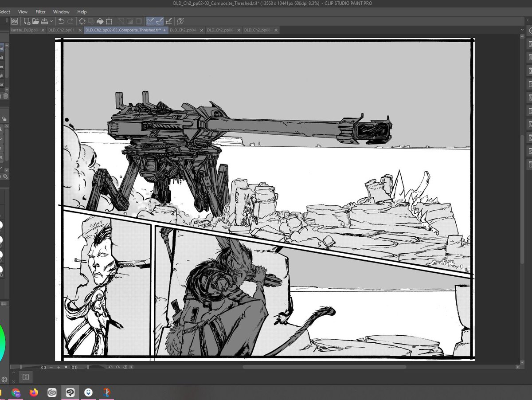532x400 pixels.
Task: Close the DLD_Ch2_pp08 tab
Action: (x=276, y=30)
